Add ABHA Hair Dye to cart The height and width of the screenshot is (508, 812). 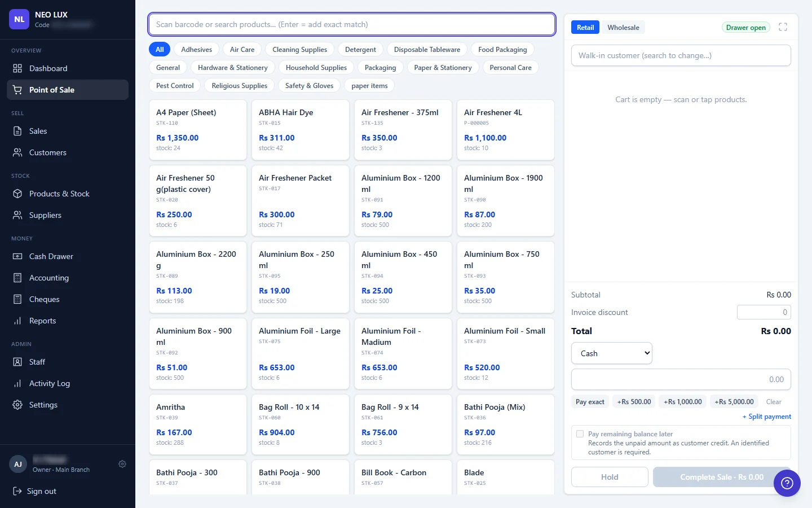click(301, 130)
